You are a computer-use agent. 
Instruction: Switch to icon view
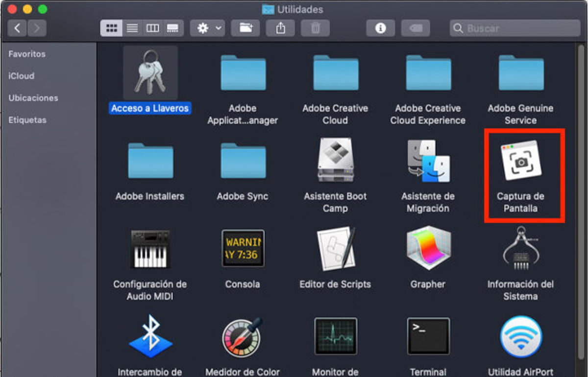(x=111, y=28)
